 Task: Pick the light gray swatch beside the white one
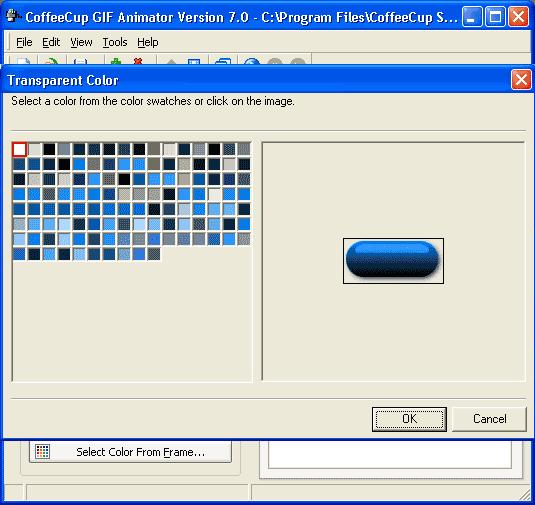coord(34,149)
